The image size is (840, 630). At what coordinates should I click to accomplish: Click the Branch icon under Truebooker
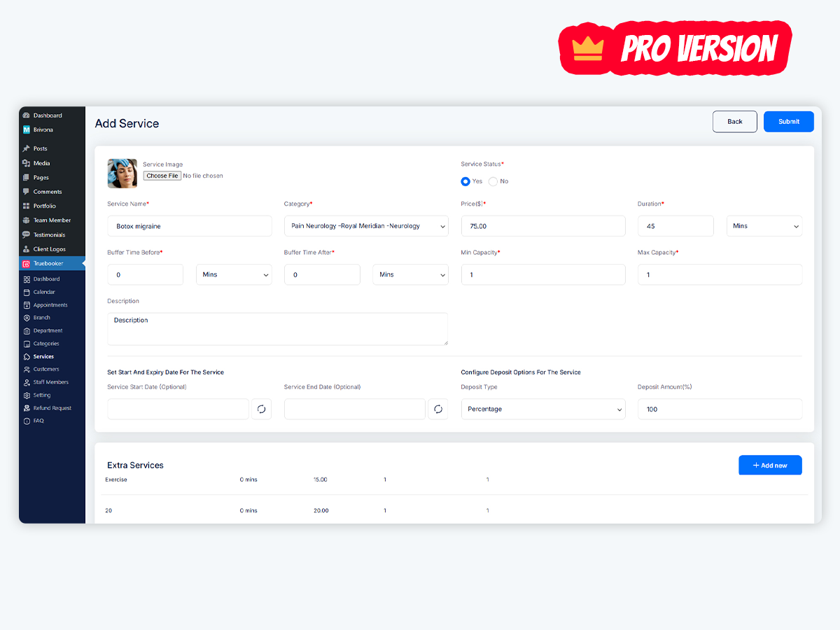click(28, 317)
